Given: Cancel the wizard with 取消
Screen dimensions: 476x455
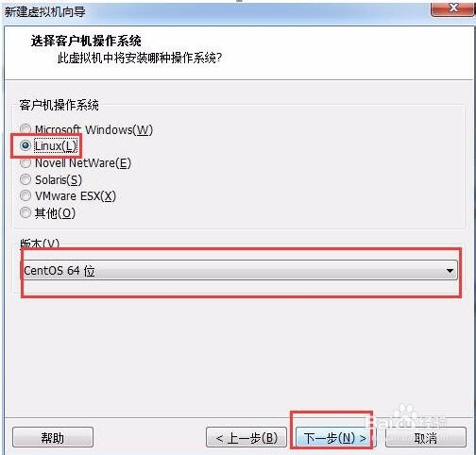Looking at the screenshot, I should [x=426, y=437].
